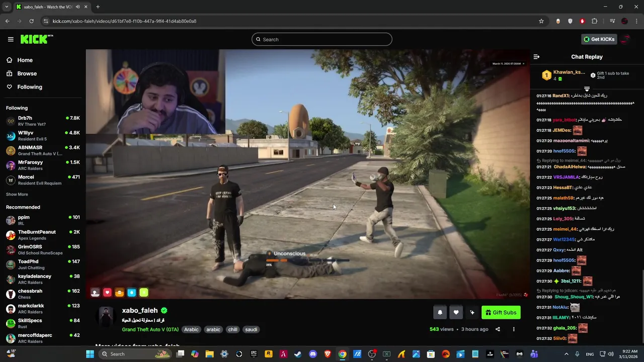The image size is (644, 362).
Task: Open ppim recommended channel
Action: pyautogui.click(x=43, y=220)
